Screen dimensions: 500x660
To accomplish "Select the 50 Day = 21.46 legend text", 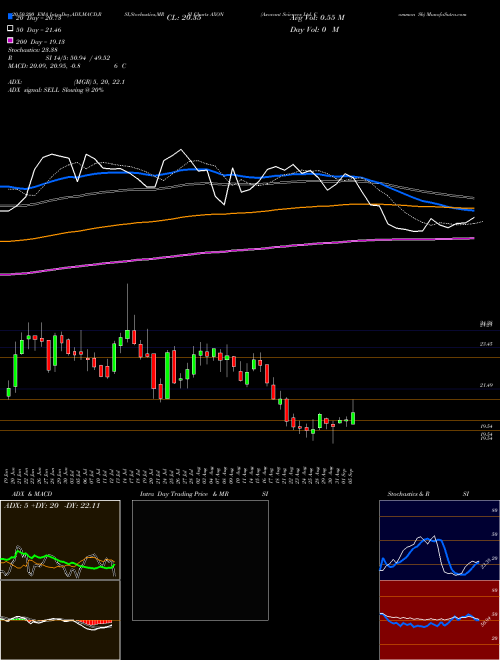I will click(x=39, y=30).
